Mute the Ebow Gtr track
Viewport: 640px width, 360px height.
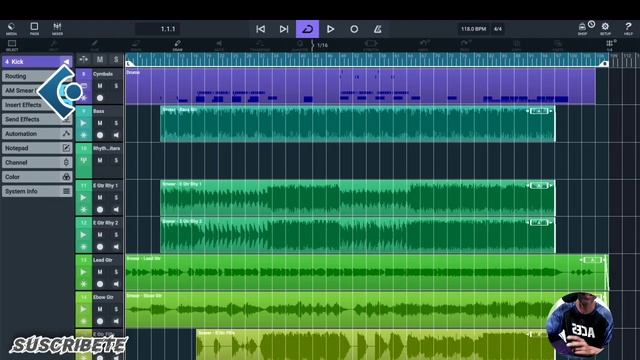(x=100, y=309)
